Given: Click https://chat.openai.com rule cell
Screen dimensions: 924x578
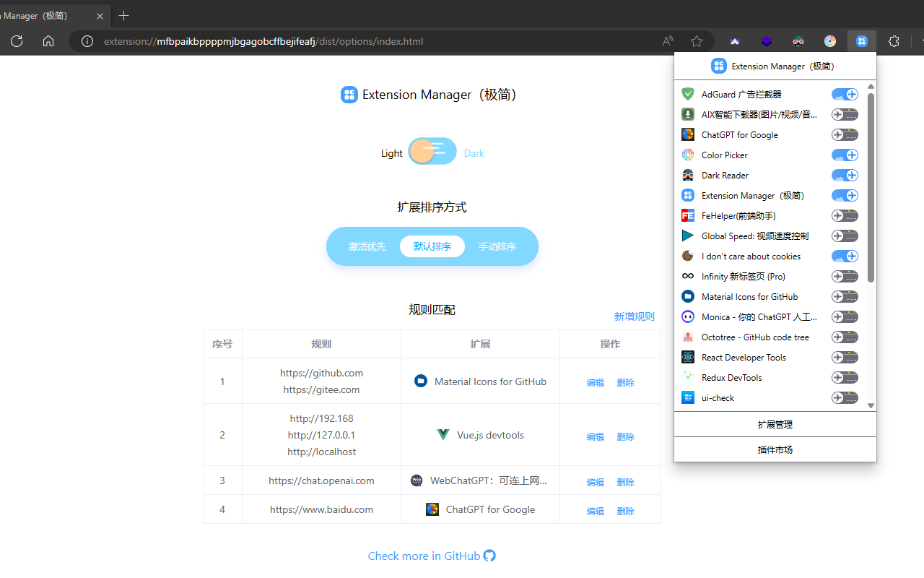Looking at the screenshot, I should pyautogui.click(x=321, y=480).
